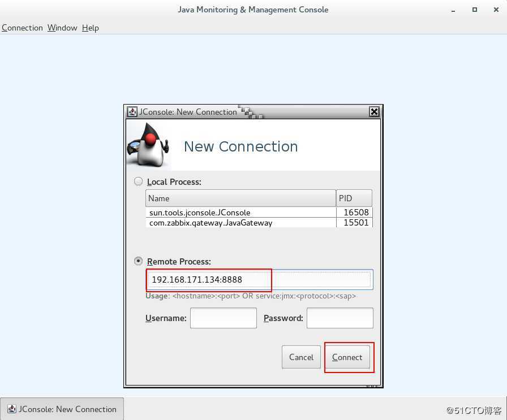Screen dimensions: 507x420
Task: Close the New Connection dialog
Action: (x=374, y=112)
